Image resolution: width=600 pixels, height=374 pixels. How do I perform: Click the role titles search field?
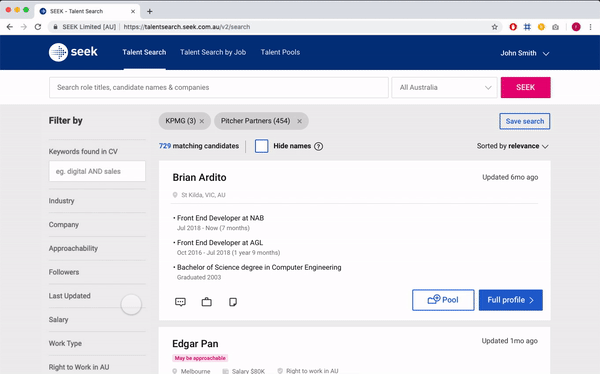pyautogui.click(x=219, y=87)
